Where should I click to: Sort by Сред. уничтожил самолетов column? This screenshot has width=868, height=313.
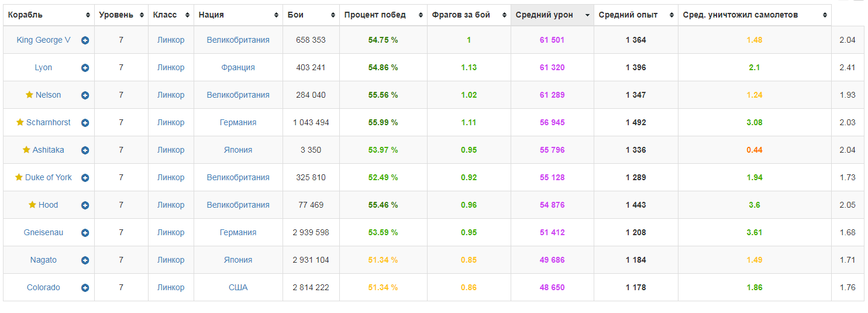click(755, 15)
